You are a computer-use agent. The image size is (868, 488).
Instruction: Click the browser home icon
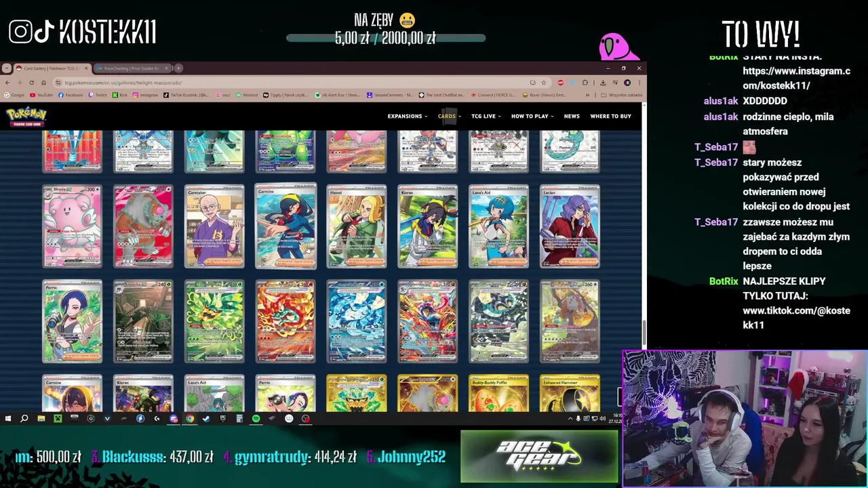coord(43,83)
